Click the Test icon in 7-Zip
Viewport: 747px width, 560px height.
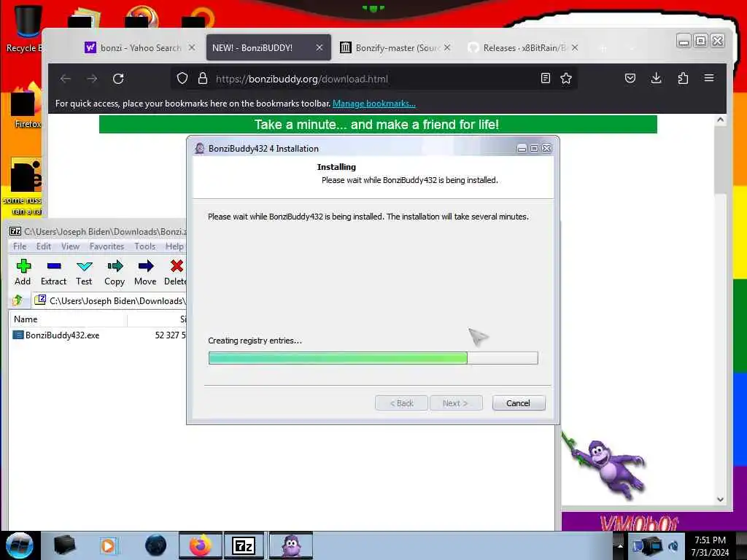coord(85,265)
